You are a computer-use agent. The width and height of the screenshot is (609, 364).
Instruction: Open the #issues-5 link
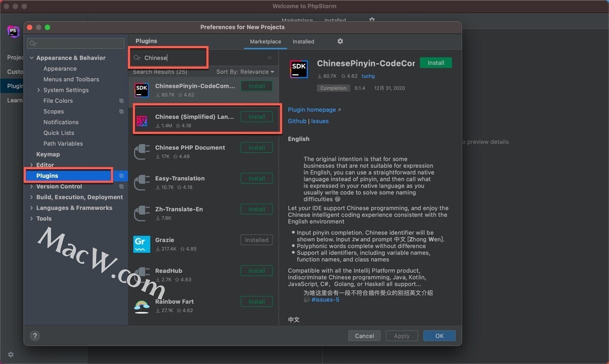click(x=325, y=300)
